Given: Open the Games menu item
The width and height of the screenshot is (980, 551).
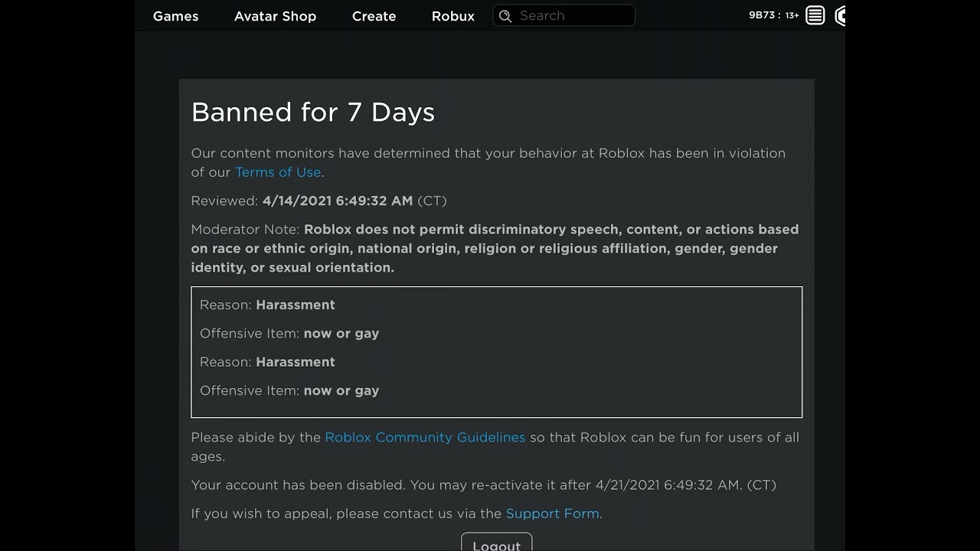Looking at the screenshot, I should coord(175,16).
